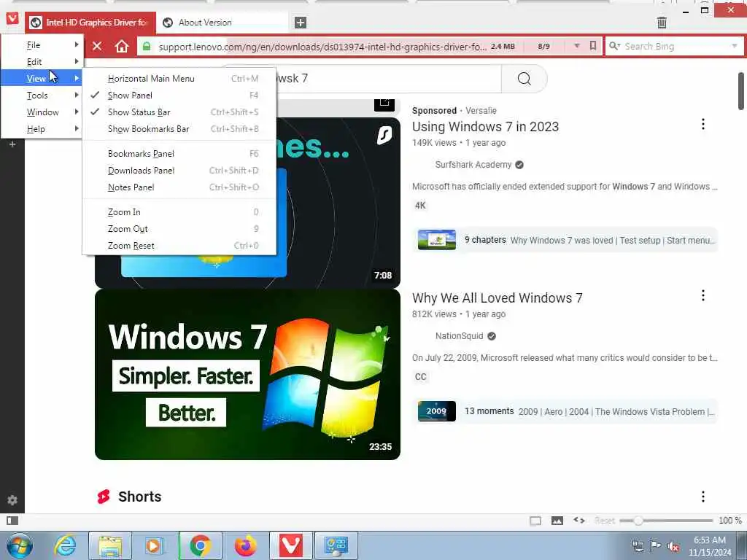The height and width of the screenshot is (560, 747).
Task: Click the page vertical scrollbar thumb
Action: click(741, 91)
